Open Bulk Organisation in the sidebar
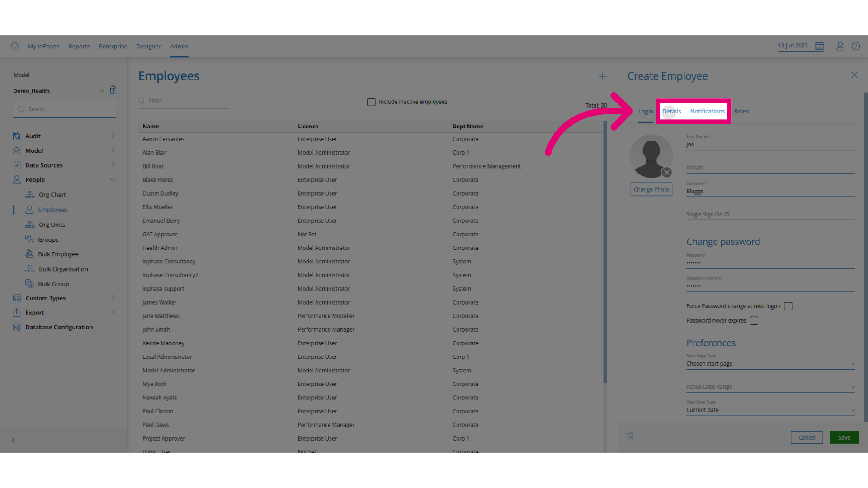The image size is (868, 488). click(63, 269)
